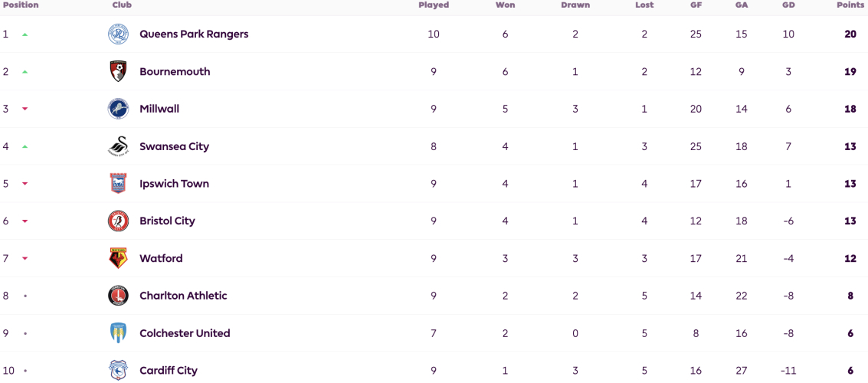
Task: Click the GD column header
Action: coord(788,5)
